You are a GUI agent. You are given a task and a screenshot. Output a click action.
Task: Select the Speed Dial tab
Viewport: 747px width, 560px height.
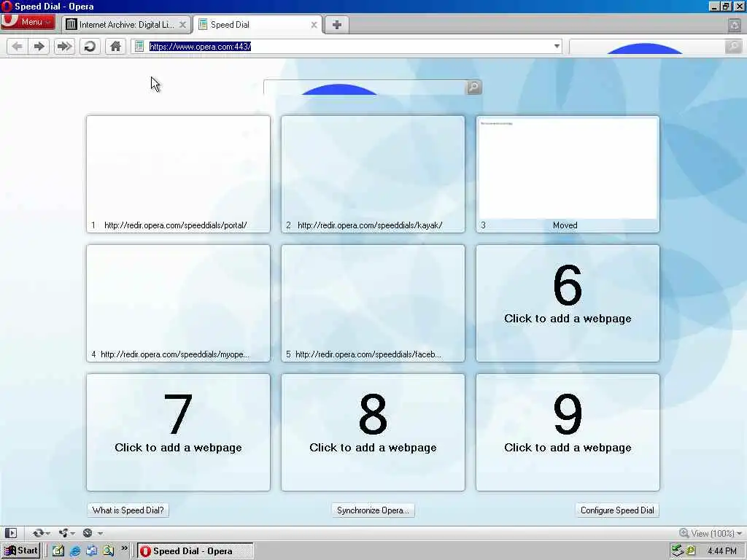[x=258, y=25]
